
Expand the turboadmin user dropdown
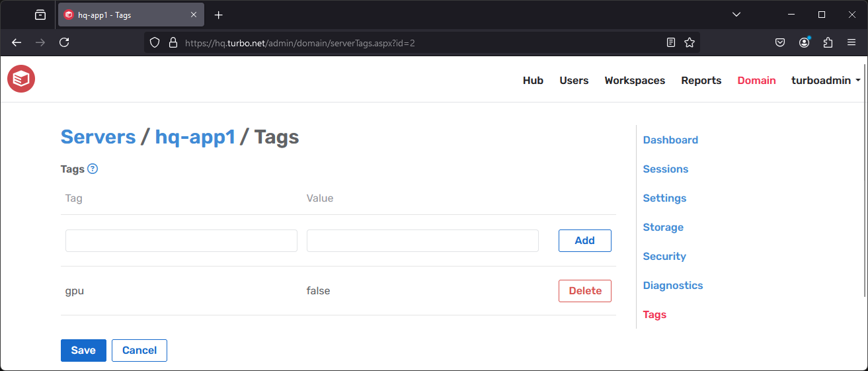pyautogui.click(x=826, y=81)
